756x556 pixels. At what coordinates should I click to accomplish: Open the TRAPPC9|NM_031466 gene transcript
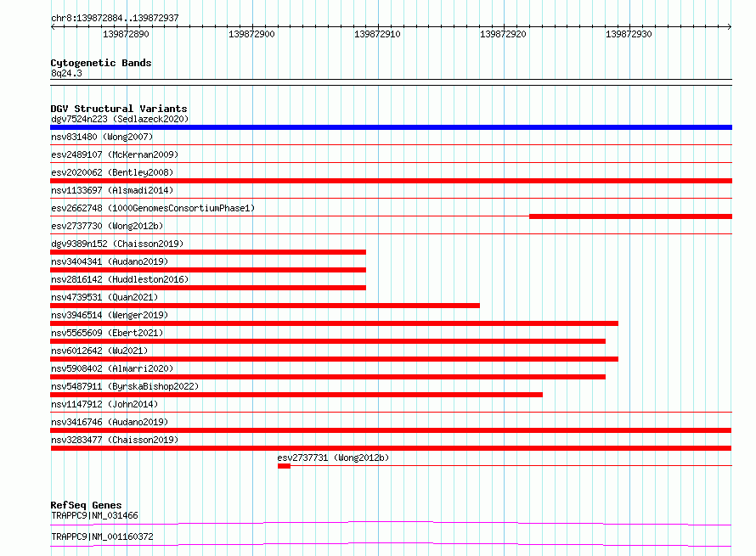pos(94,515)
